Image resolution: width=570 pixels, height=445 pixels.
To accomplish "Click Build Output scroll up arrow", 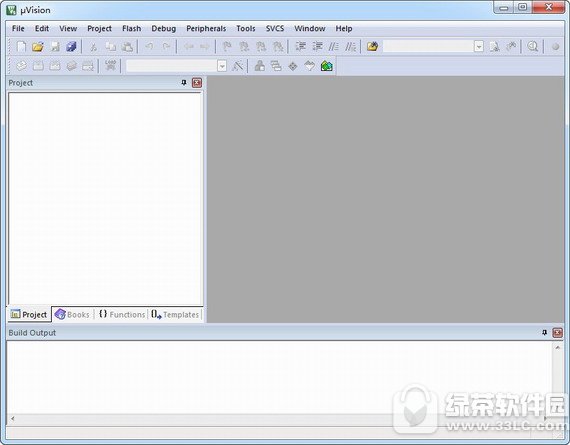I will 558,348.
